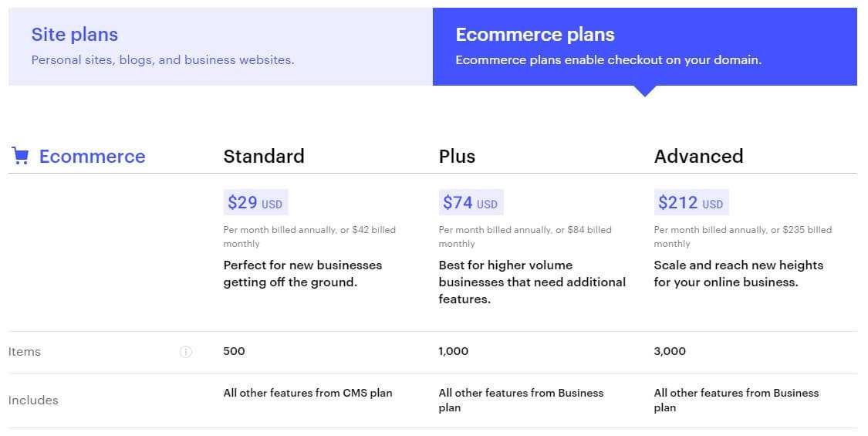Click the Items info tooltip icon
Image resolution: width=868 pixels, height=436 pixels.
[x=186, y=352]
